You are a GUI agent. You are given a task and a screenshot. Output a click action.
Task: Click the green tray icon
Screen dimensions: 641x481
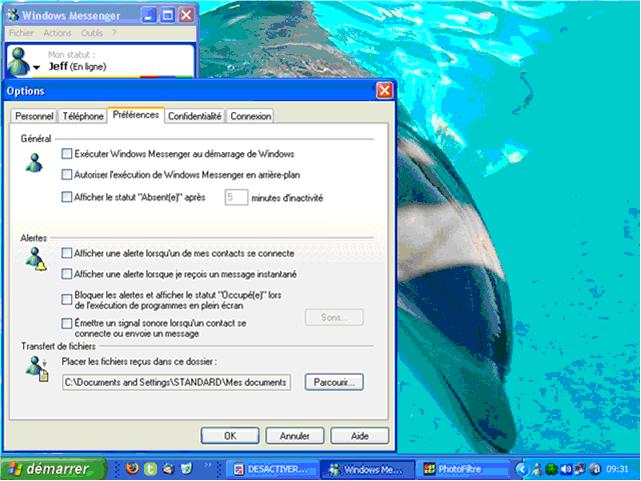tap(551, 469)
